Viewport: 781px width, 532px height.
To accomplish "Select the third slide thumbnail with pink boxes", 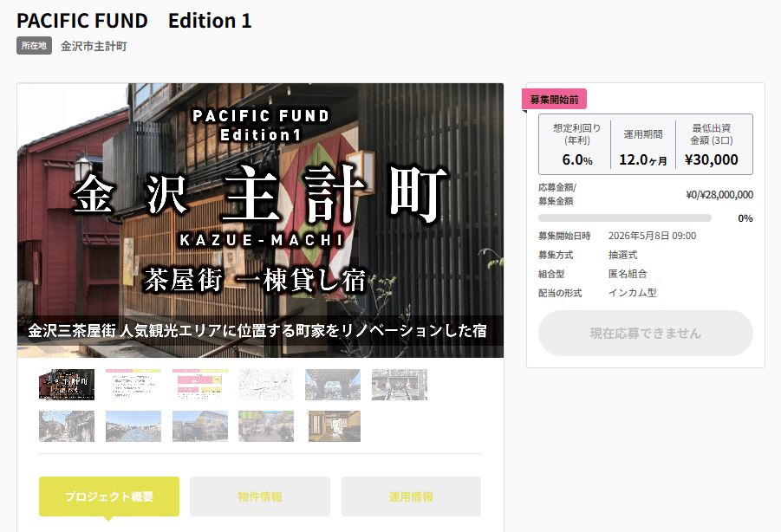I will coord(200,385).
